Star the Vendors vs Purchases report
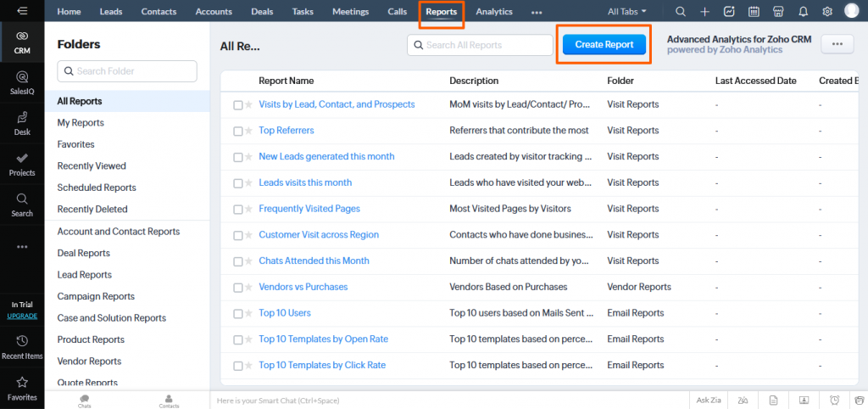Screen dimensions: 868x409 click(x=248, y=288)
